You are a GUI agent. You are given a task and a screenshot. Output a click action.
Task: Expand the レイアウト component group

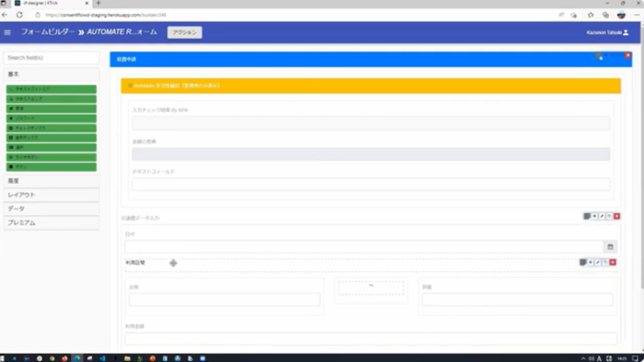click(x=52, y=195)
